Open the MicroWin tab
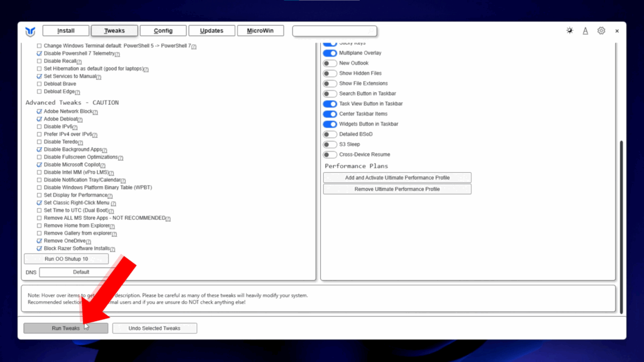 pyautogui.click(x=260, y=31)
